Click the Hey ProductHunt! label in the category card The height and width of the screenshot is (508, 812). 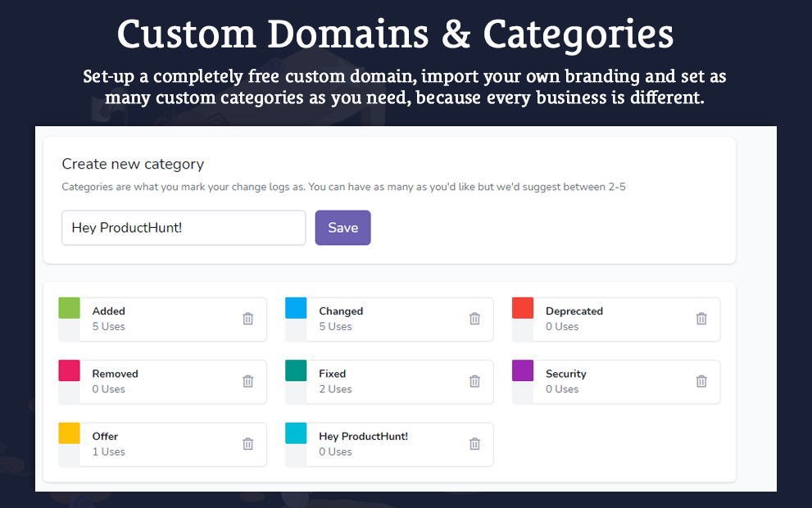click(364, 436)
